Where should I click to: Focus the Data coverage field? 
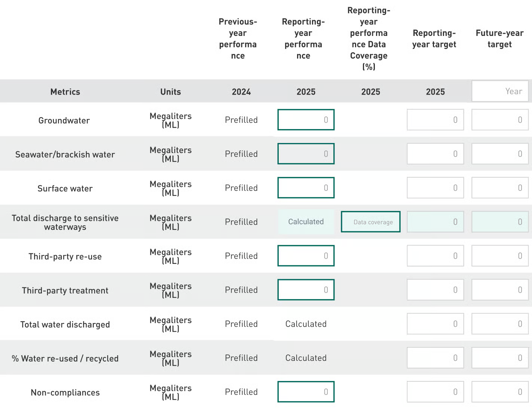pos(370,222)
